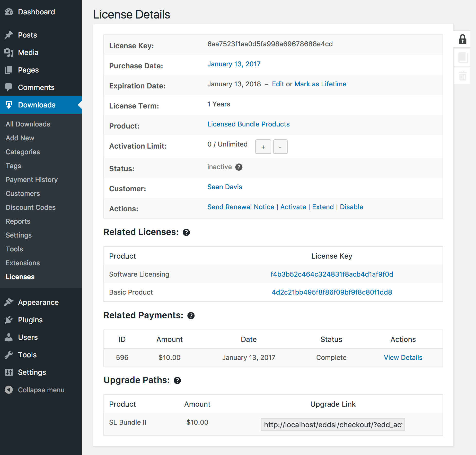Select Licenses in the Downloads menu
Viewport: 476px width, 455px height.
[20, 277]
